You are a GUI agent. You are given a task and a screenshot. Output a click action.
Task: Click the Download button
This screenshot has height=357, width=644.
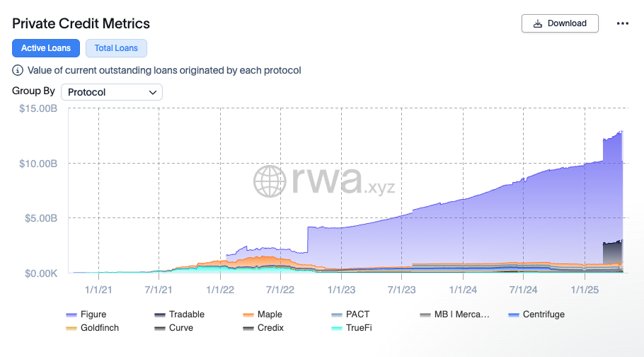tap(560, 23)
